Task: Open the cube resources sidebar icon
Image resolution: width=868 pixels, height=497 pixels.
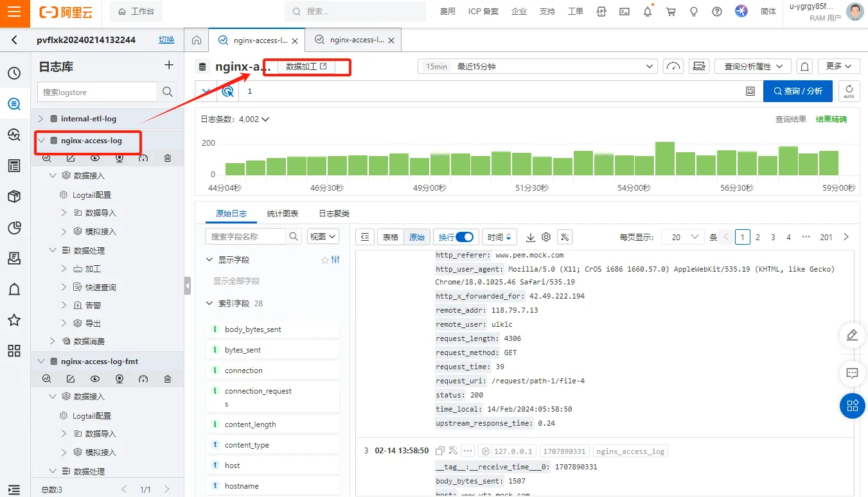Action: 14,196
